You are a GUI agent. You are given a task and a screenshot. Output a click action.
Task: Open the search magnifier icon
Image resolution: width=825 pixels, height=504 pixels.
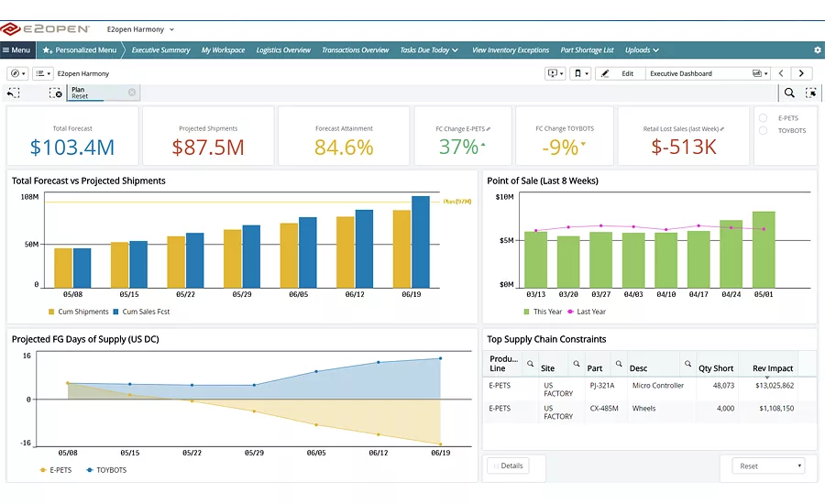(x=789, y=93)
